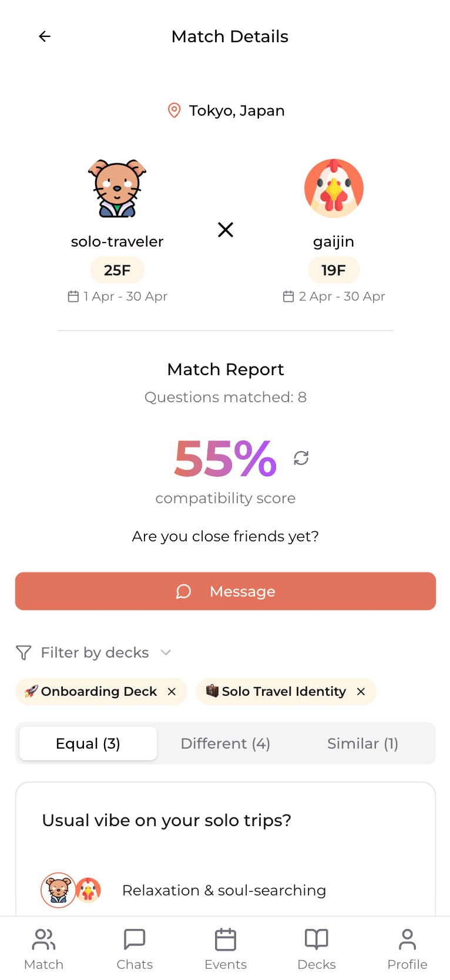Viewport: 450px width, 980px height.
Task: Click the filter funnel icon near decks
Action: (22, 652)
